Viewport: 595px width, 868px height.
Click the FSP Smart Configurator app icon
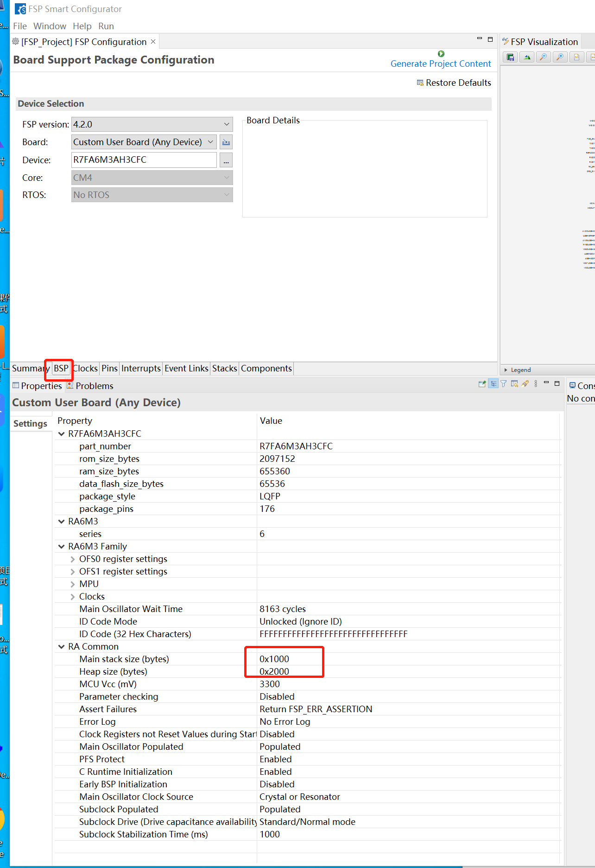(x=20, y=9)
